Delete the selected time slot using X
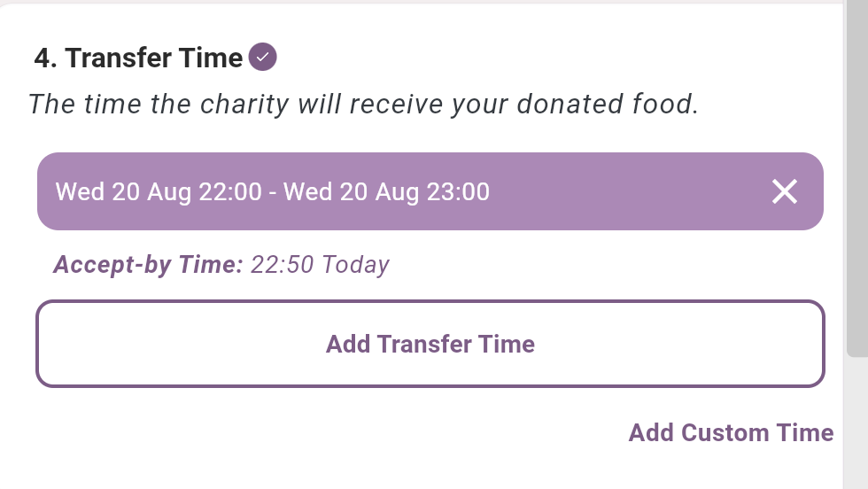The width and height of the screenshot is (868, 489). click(x=785, y=191)
